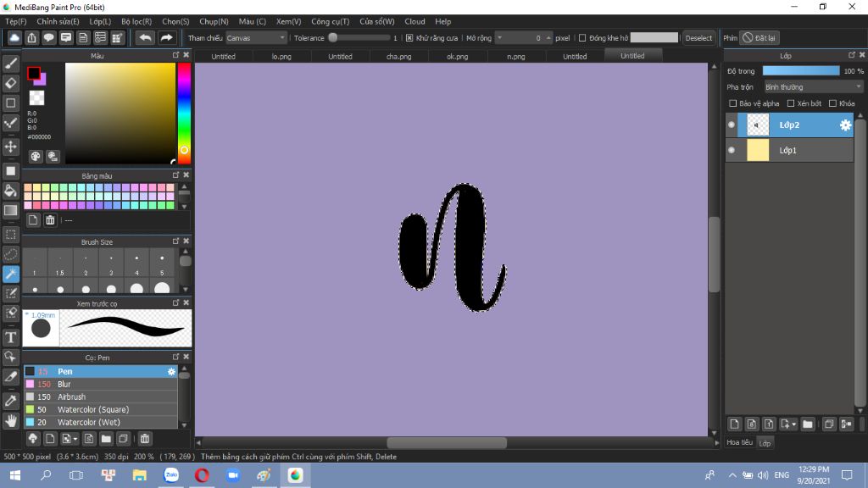The image size is (868, 488).
Task: Click layer folder icon in layer panel
Action: (x=808, y=424)
